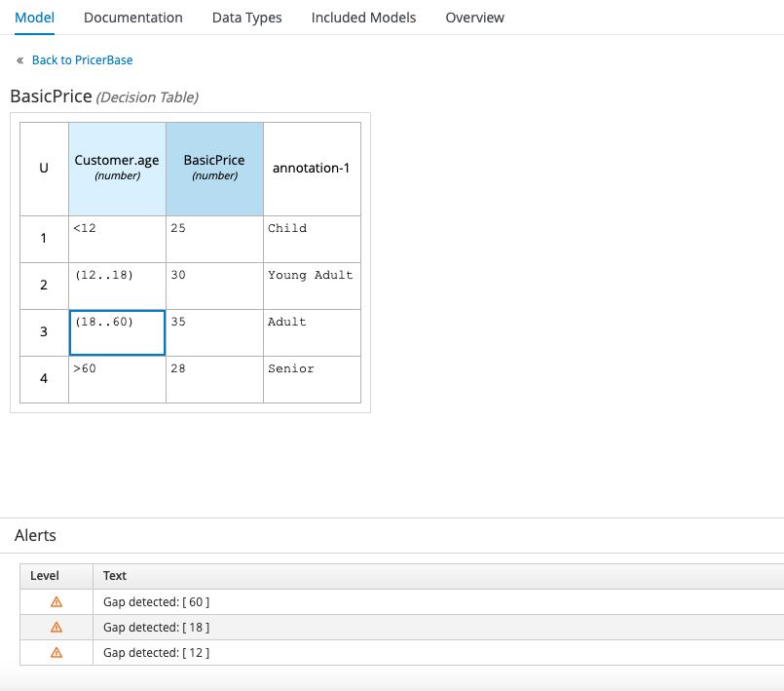The height and width of the screenshot is (691, 784).
Task: Click the <12 age condition cell
Action: (x=117, y=239)
